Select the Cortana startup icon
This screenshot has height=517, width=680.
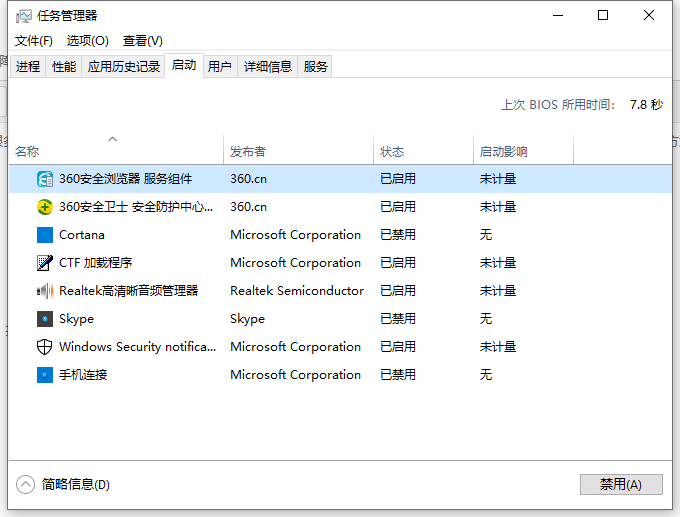pos(44,235)
